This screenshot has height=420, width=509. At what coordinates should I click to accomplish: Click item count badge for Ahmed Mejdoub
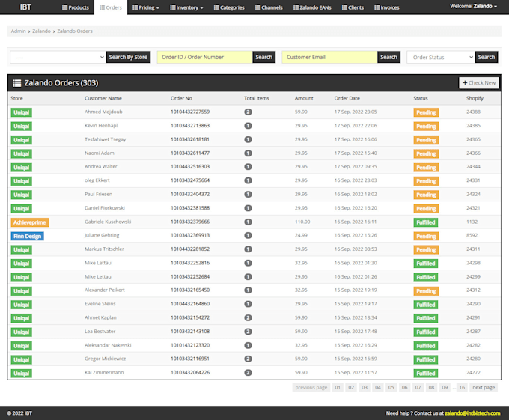248,112
